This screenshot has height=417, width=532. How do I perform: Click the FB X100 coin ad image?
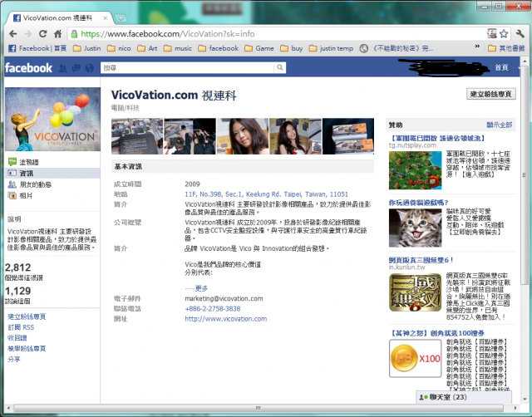(415, 358)
